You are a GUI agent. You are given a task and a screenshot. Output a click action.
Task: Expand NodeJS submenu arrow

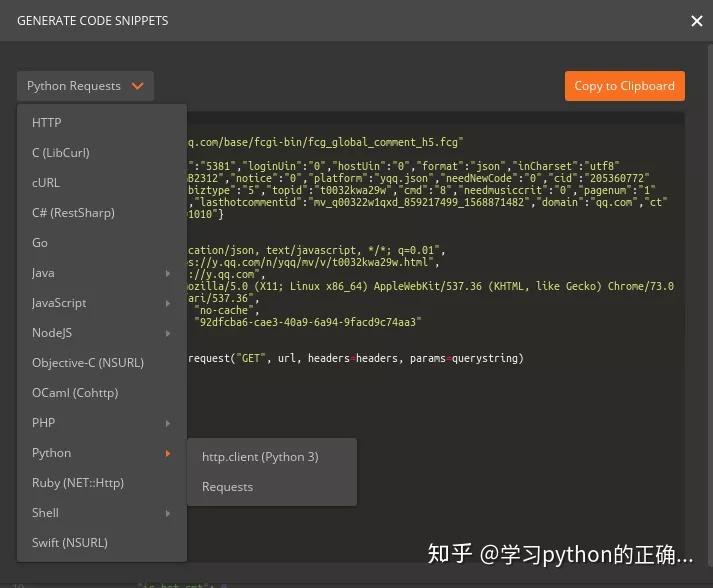(x=168, y=333)
